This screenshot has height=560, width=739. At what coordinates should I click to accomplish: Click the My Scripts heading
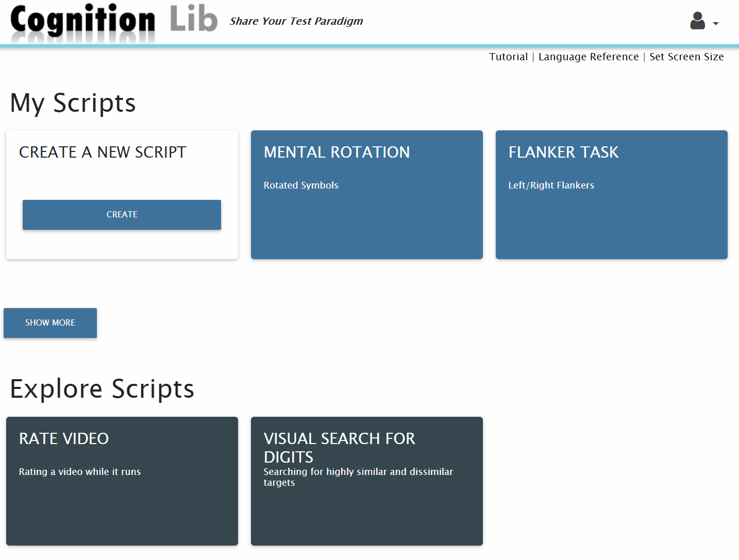click(73, 103)
